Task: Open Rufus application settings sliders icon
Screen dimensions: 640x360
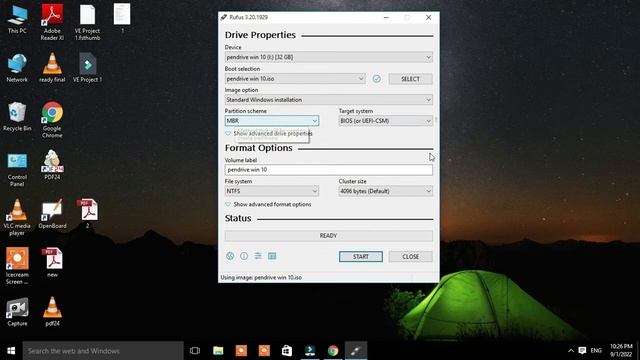Action: [258, 256]
